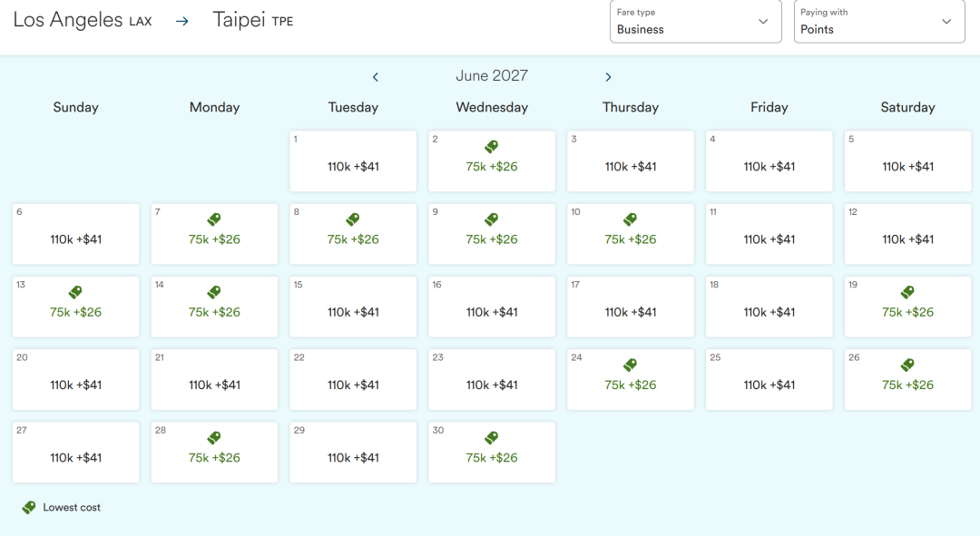980x536 pixels.
Task: Choose June 29 fare cell
Action: [x=353, y=452]
